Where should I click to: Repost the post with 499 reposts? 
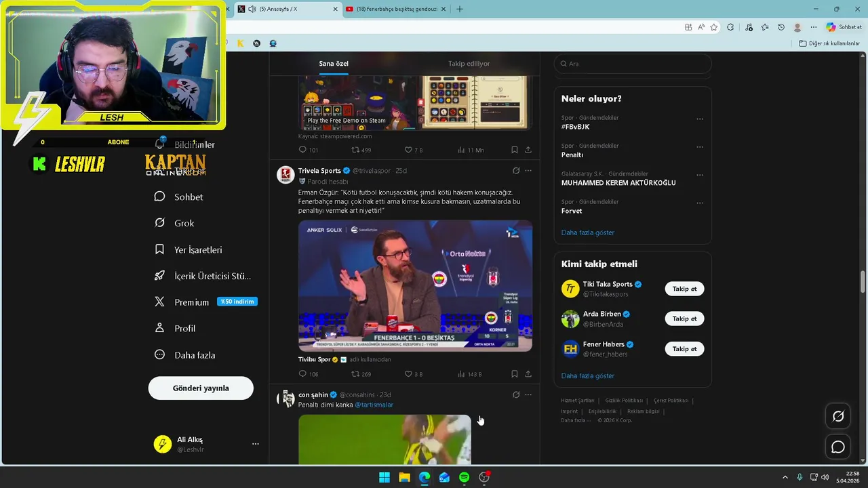pyautogui.click(x=361, y=150)
